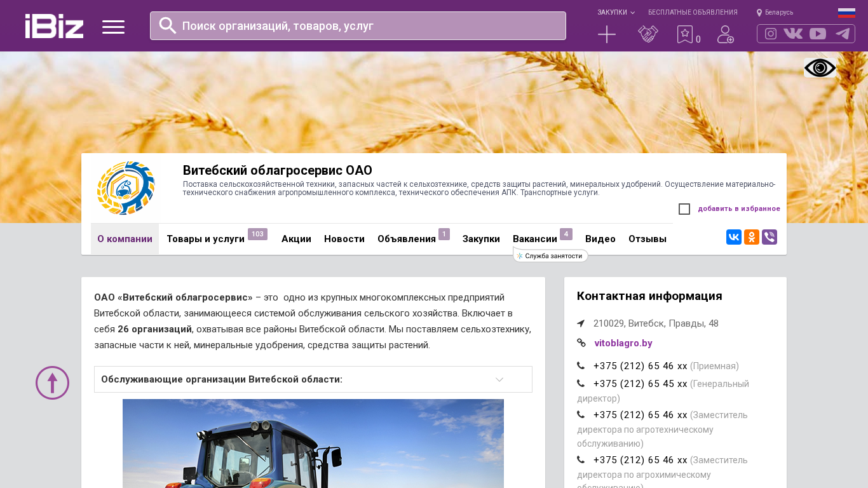Select the 'О компании' tab
This screenshot has height=488, width=868.
pyautogui.click(x=125, y=239)
